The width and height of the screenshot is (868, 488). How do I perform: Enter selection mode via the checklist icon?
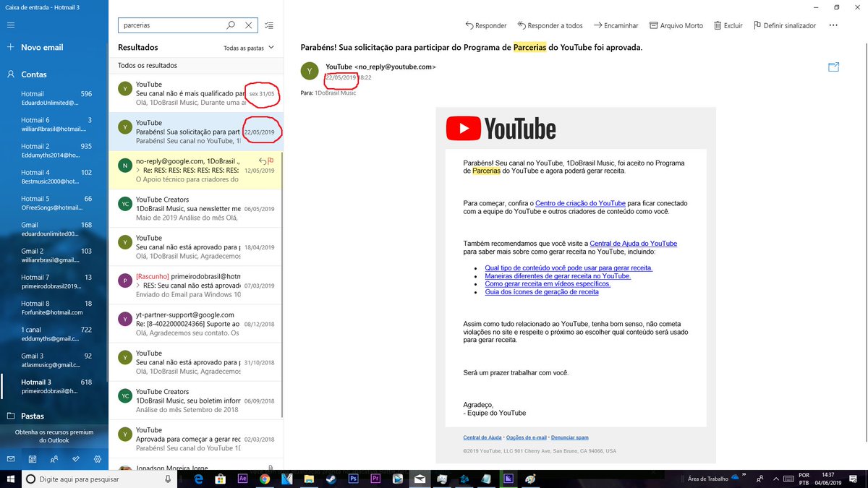(x=269, y=25)
